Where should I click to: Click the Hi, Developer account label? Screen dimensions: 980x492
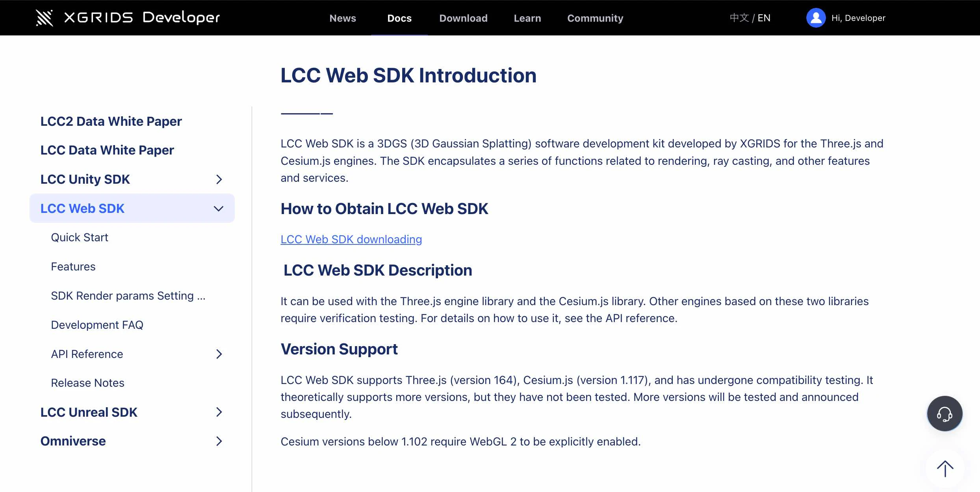point(858,18)
